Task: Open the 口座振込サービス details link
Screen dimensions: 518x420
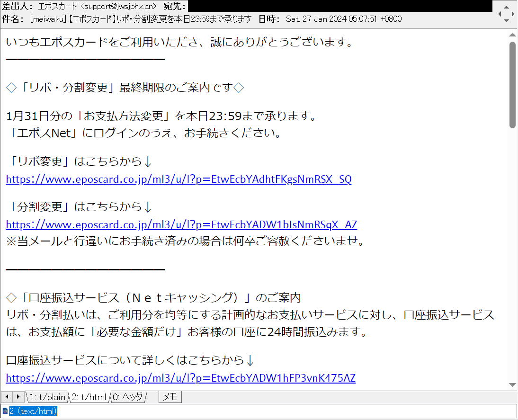Action: 181,378
